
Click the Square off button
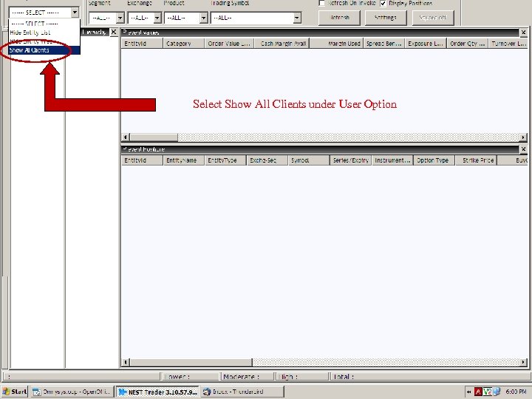pyautogui.click(x=433, y=18)
